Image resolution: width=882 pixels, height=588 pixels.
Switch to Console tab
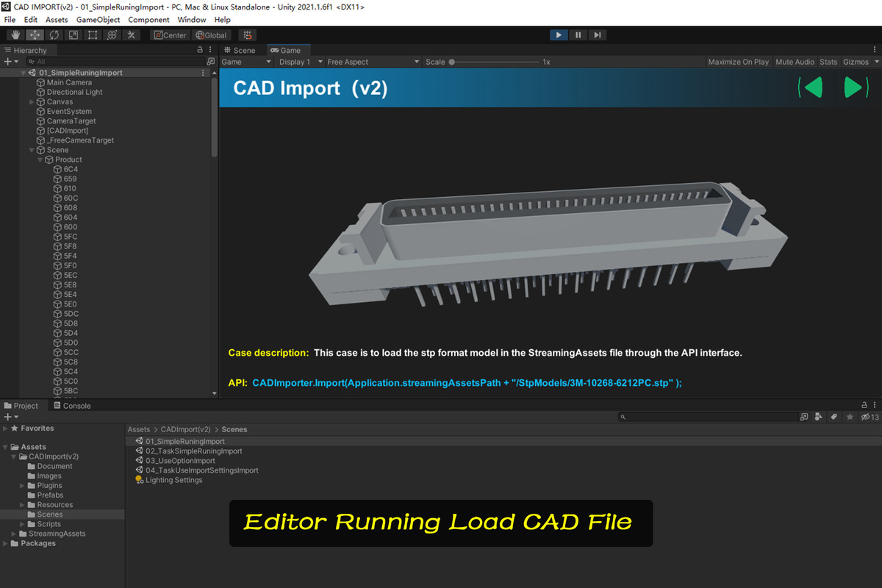click(72, 405)
